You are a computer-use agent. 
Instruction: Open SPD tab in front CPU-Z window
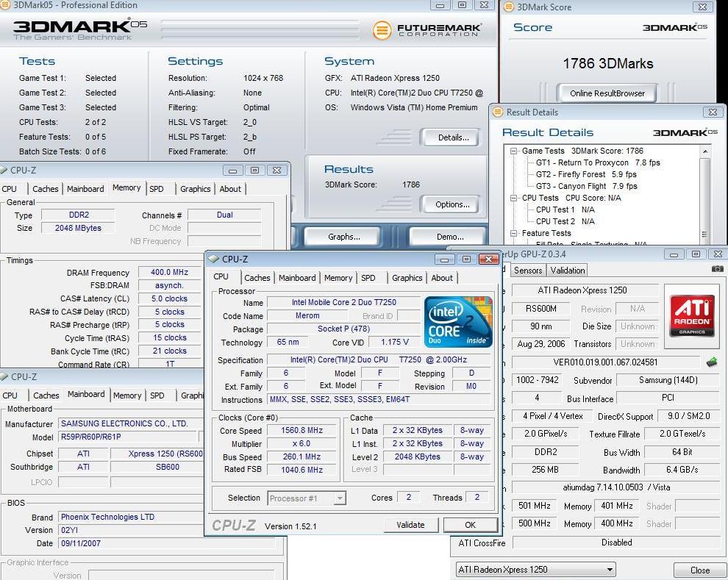point(368,278)
